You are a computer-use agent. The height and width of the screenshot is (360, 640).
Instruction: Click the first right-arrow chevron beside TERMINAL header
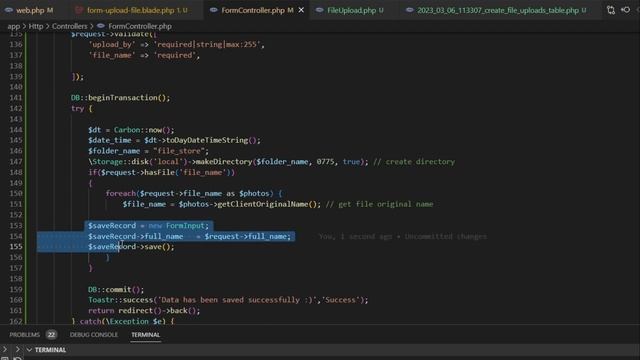click(x=5, y=350)
